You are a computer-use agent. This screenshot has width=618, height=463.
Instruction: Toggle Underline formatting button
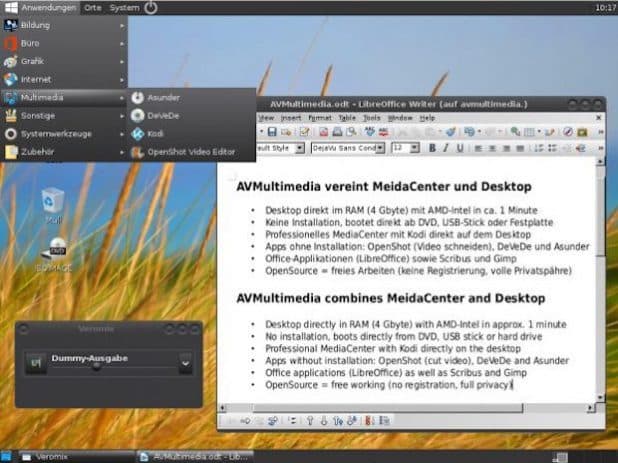[460, 148]
